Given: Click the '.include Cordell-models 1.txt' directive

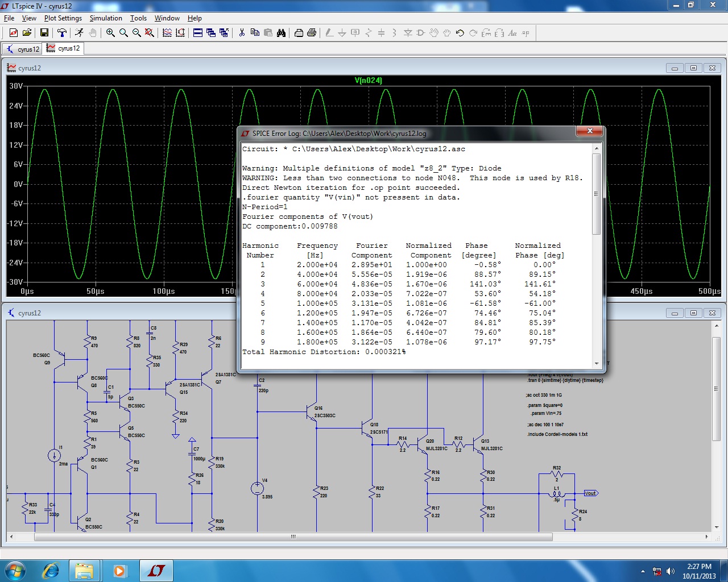Looking at the screenshot, I should pos(557,434).
